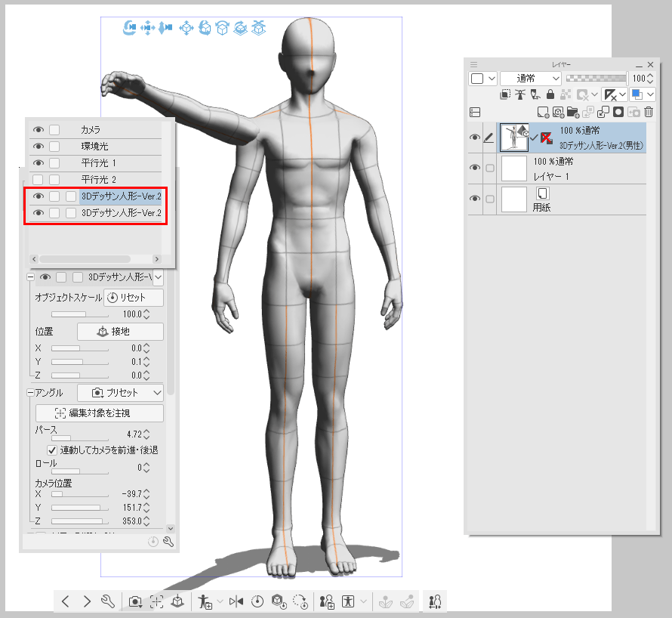
Task: Create a new layer folder
Action: 573,113
